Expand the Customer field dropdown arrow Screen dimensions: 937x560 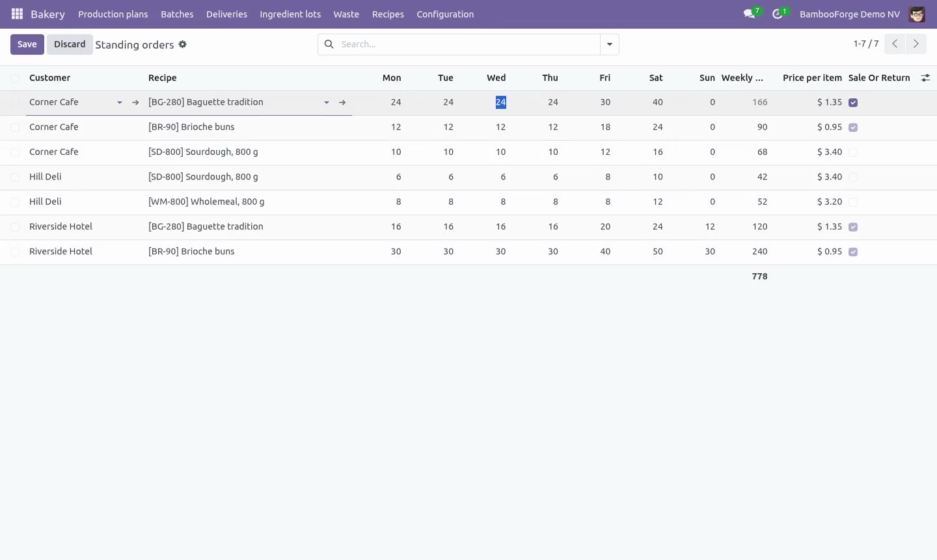(x=120, y=102)
